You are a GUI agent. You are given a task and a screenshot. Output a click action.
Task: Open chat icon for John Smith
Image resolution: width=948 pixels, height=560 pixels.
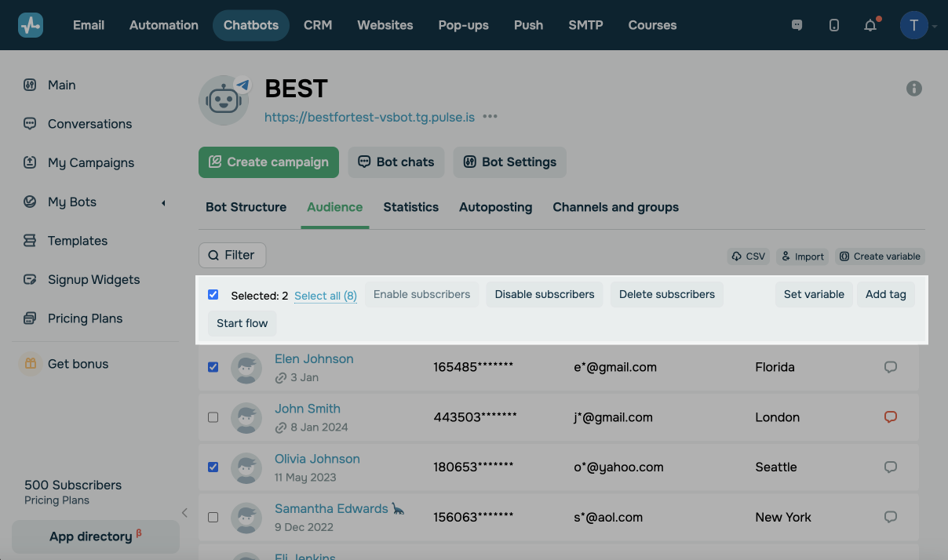coord(890,417)
